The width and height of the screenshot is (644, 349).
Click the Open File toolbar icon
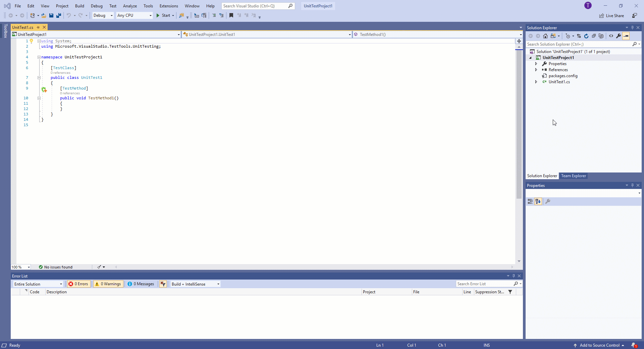(44, 15)
